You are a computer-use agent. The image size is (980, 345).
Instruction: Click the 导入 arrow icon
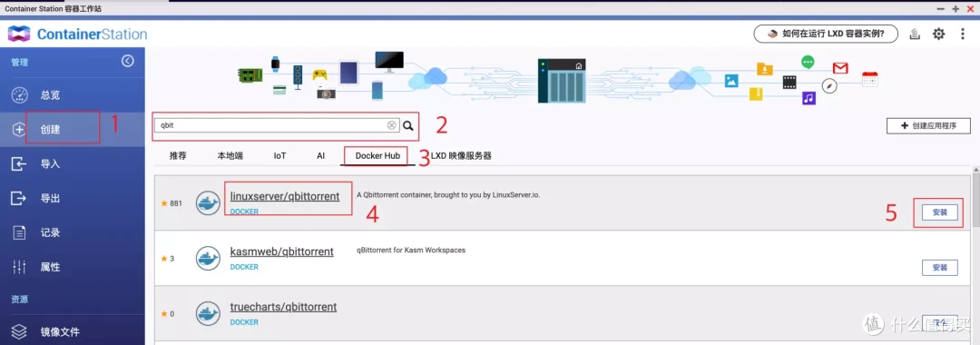click(19, 163)
